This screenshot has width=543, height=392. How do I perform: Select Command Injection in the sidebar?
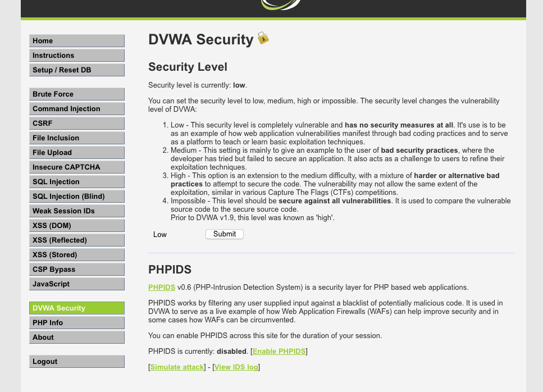tap(77, 108)
